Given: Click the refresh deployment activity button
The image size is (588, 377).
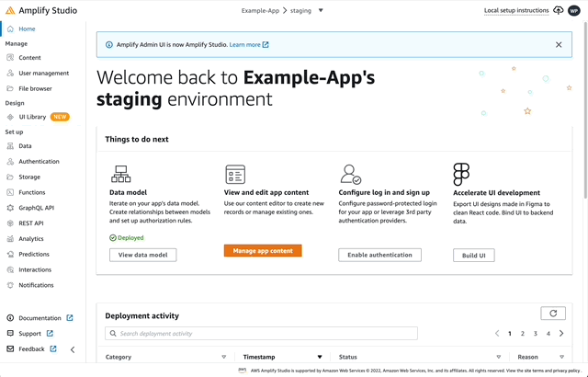Looking at the screenshot, I should coord(553,314).
